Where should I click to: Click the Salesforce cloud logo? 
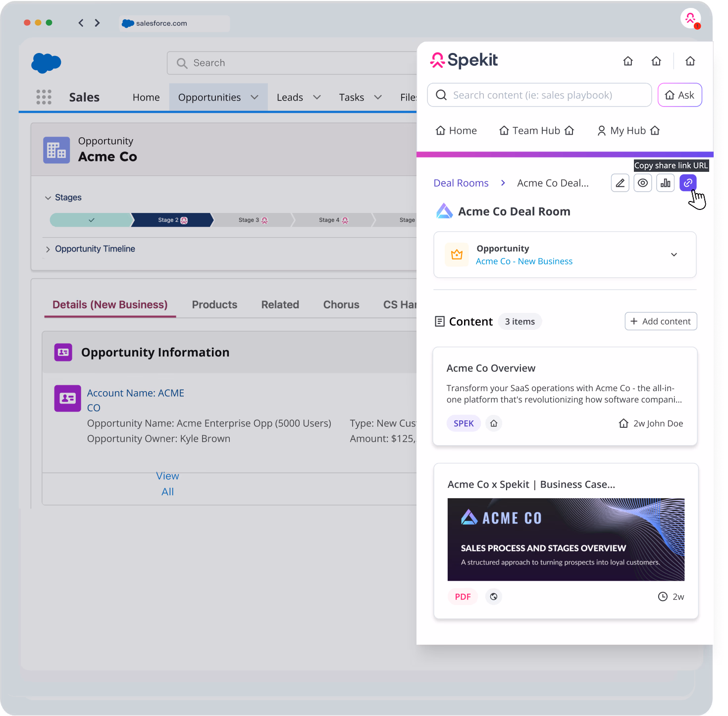pyautogui.click(x=46, y=63)
